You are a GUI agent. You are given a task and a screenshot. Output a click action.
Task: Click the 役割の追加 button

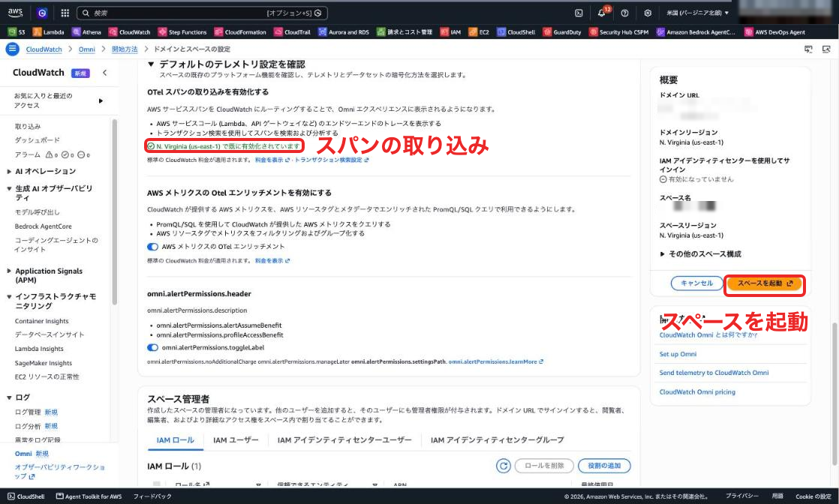pos(604,466)
